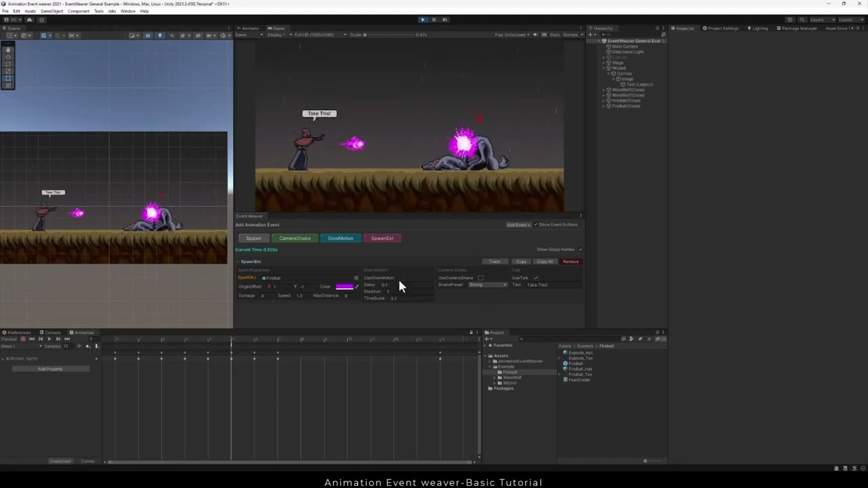Open the Play Unfocused dropdown
The width and height of the screenshot is (868, 488).
pos(513,35)
